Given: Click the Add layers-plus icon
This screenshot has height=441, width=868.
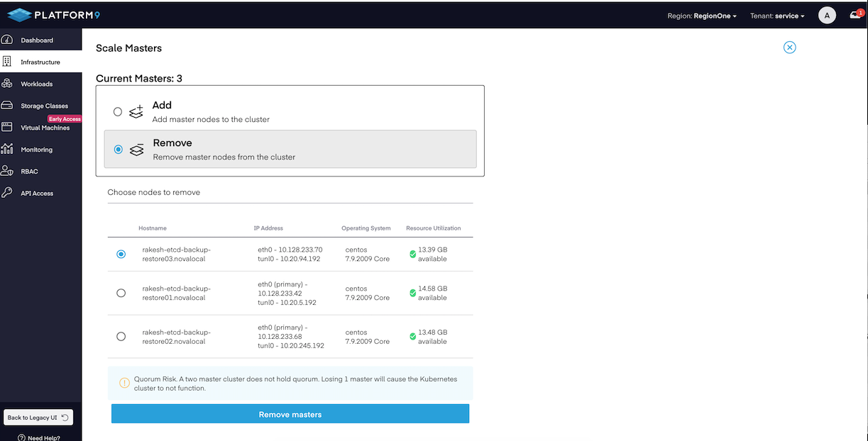Looking at the screenshot, I should [136, 111].
